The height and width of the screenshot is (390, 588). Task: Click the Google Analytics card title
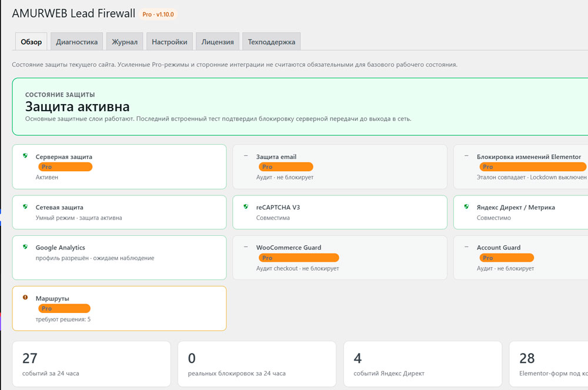pos(61,248)
